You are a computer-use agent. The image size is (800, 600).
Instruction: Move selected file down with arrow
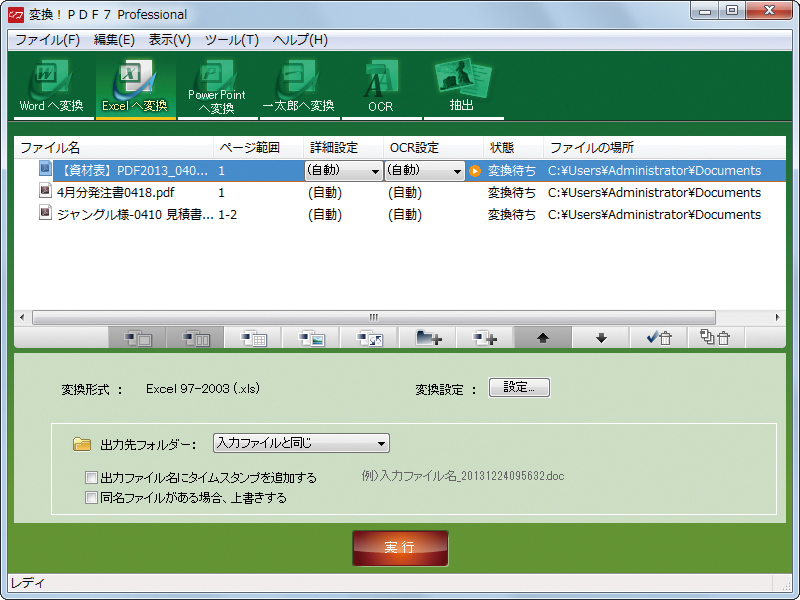pyautogui.click(x=601, y=338)
